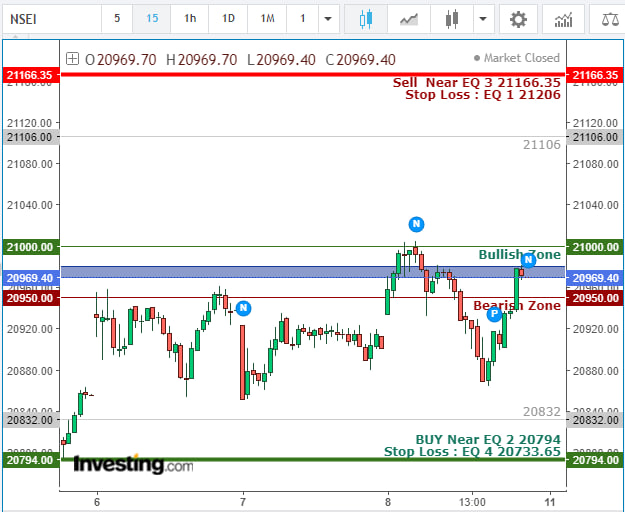
Task: Click the gray 20832 level text in chart
Action: [542, 412]
